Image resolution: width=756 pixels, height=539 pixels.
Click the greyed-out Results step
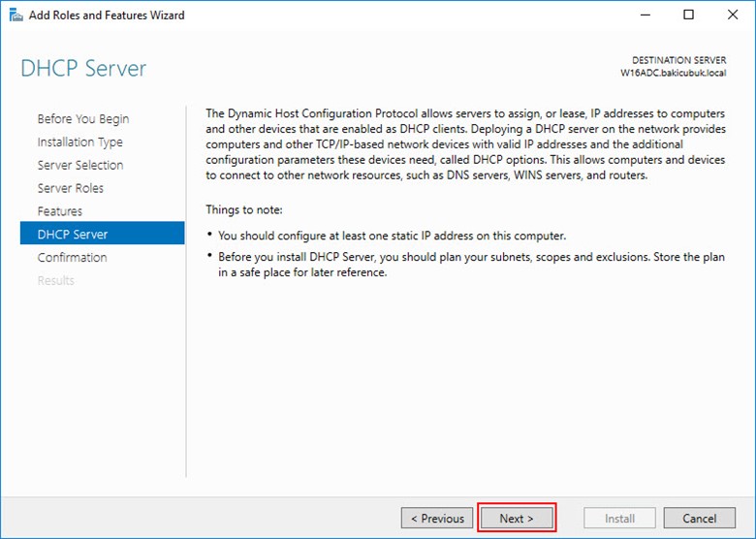[56, 281]
